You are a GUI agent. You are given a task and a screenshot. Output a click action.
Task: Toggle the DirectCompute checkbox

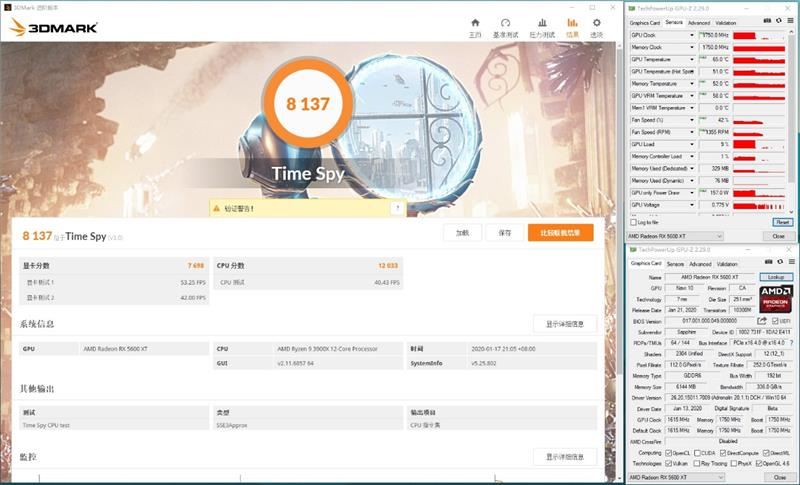click(723, 453)
